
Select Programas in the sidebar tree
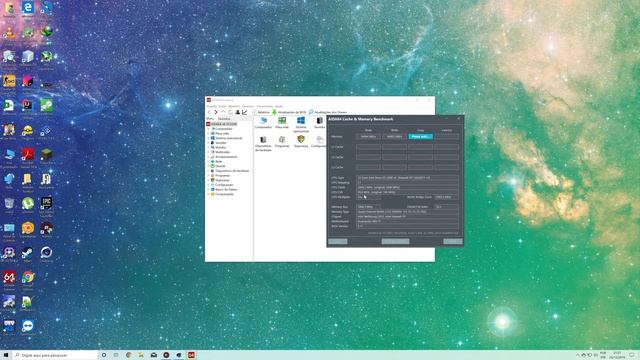(222, 176)
